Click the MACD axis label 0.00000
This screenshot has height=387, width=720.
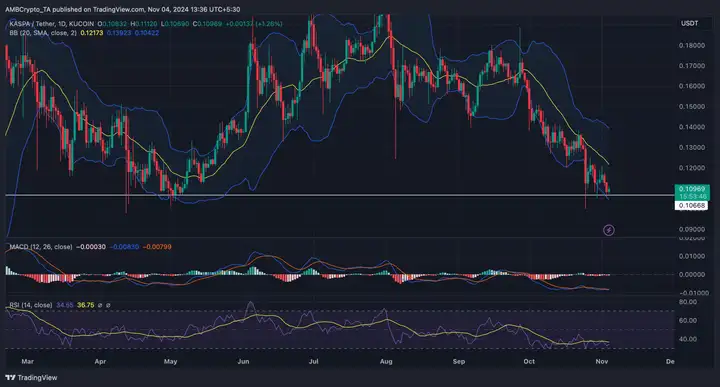[692, 275]
